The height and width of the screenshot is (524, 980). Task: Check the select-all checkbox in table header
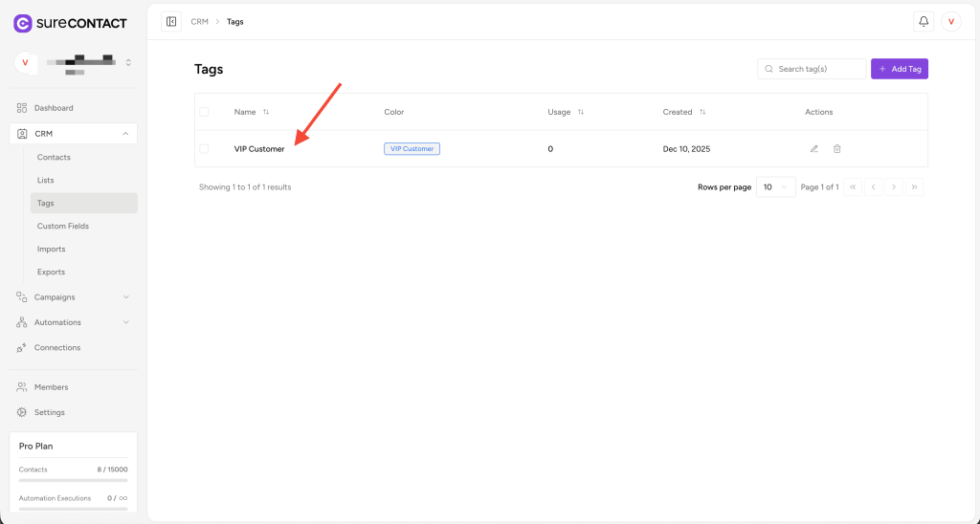pos(204,112)
